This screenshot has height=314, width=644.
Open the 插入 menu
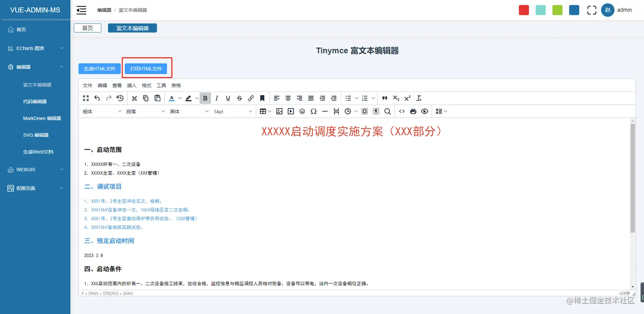pyautogui.click(x=132, y=86)
